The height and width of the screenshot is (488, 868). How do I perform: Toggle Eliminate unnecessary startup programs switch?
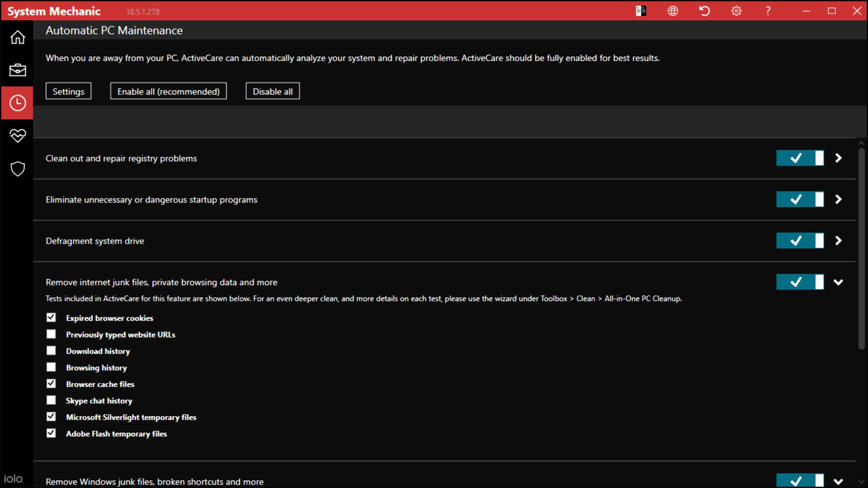pyautogui.click(x=800, y=199)
